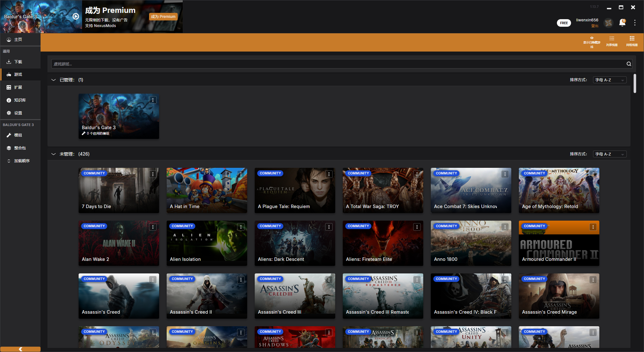
Task: Collapse the sidebar with the bottom arrow
Action: point(20,349)
